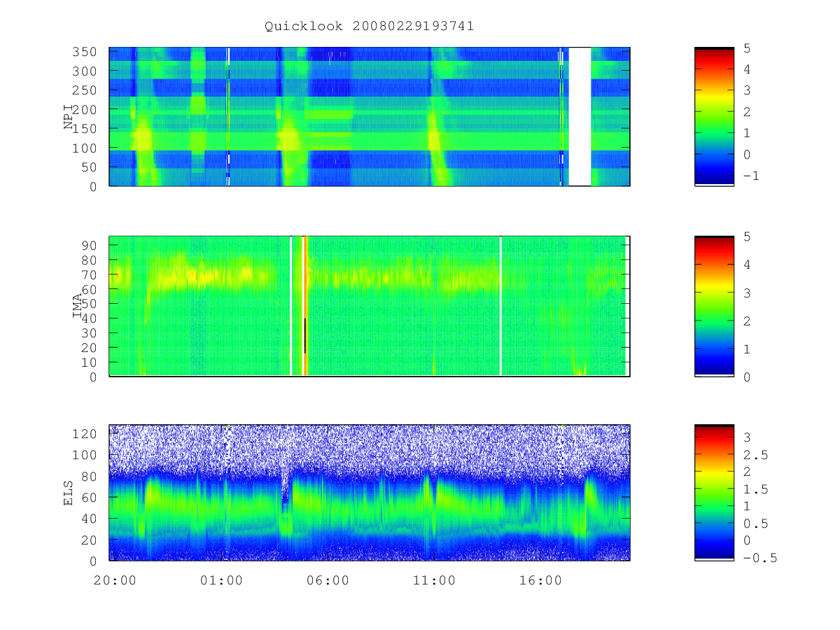This screenshot has width=840, height=630.
Task: Click the 01:00 time axis label
Action: tap(221, 580)
